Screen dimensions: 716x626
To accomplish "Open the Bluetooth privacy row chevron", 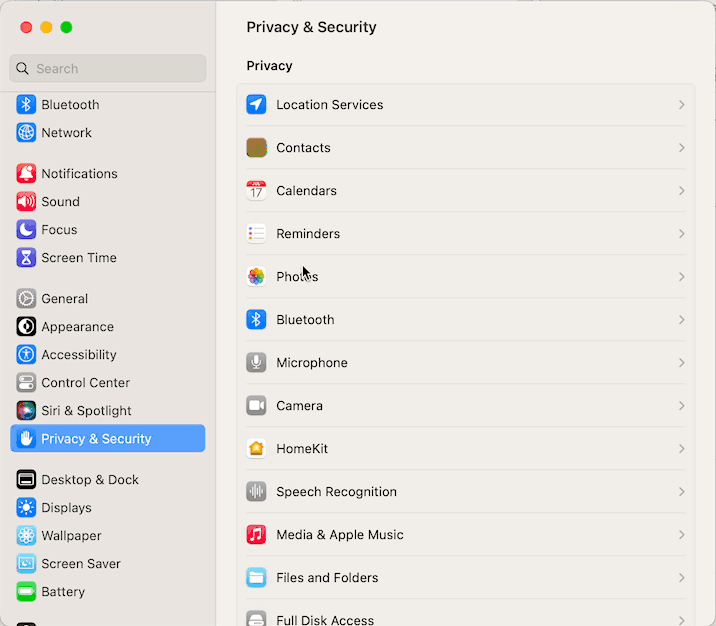I will (x=681, y=320).
